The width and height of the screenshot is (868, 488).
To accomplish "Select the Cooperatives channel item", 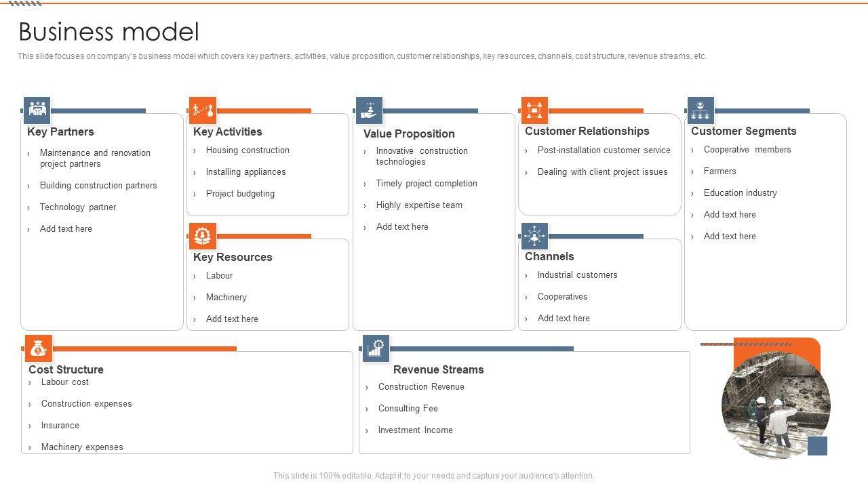I will click(562, 297).
